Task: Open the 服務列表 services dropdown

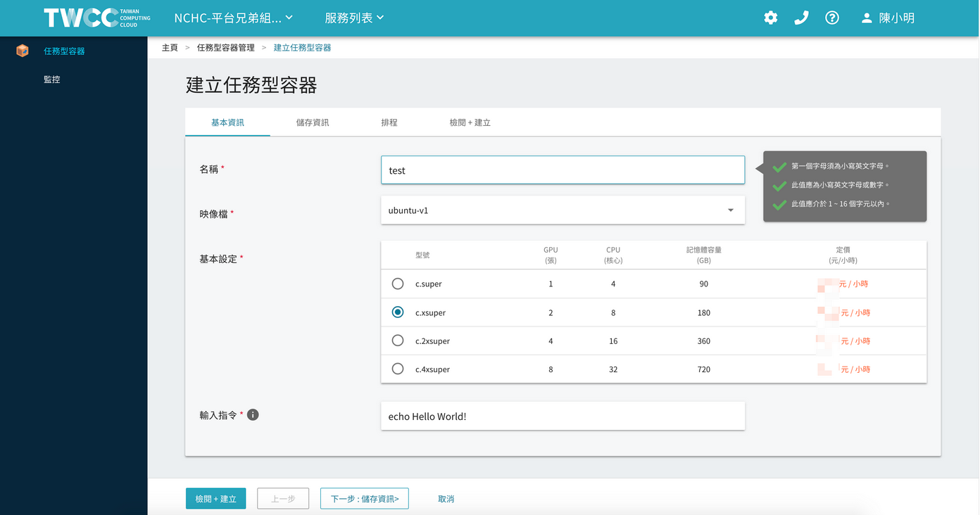Action: pos(355,18)
